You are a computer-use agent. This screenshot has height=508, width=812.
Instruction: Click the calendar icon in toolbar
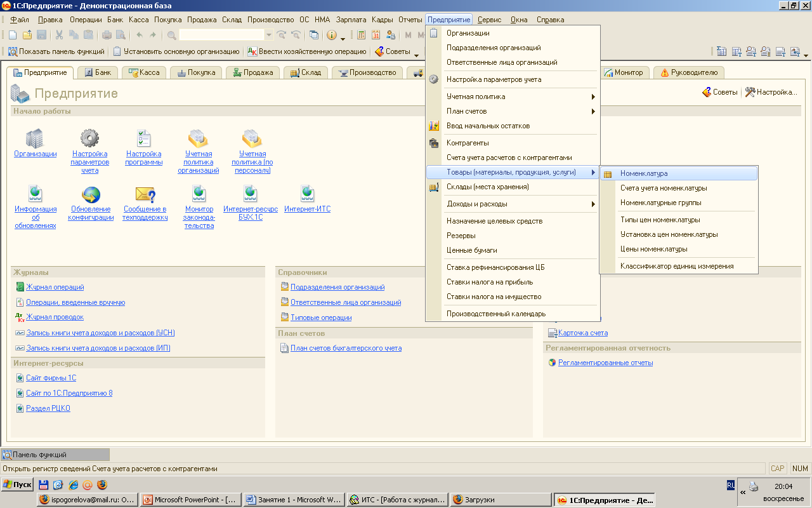376,35
